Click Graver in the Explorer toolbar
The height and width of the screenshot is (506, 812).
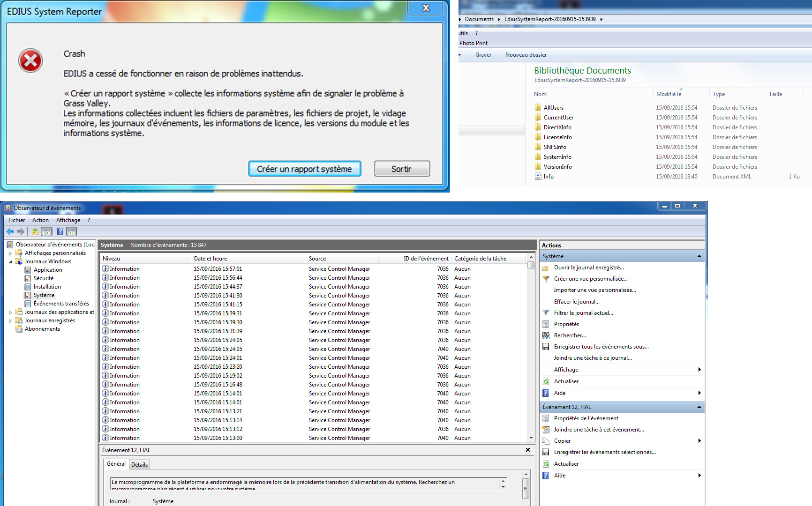pyautogui.click(x=483, y=55)
